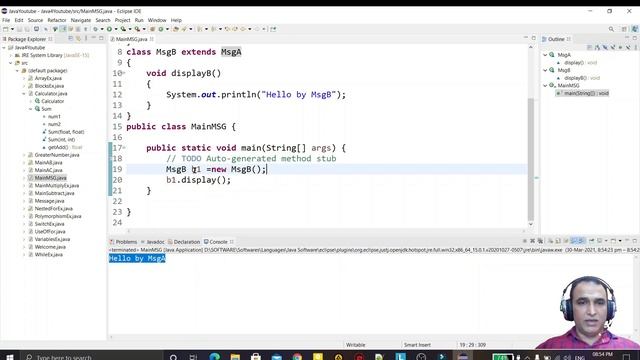The width and height of the screenshot is (640, 360).
Task: Maximize the Package Explorer view
Action: (x=101, y=38)
